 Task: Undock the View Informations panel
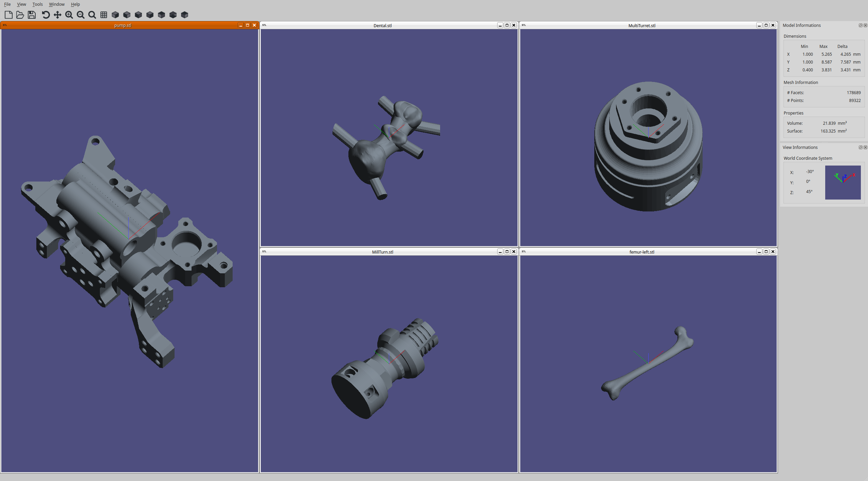pyautogui.click(x=860, y=147)
